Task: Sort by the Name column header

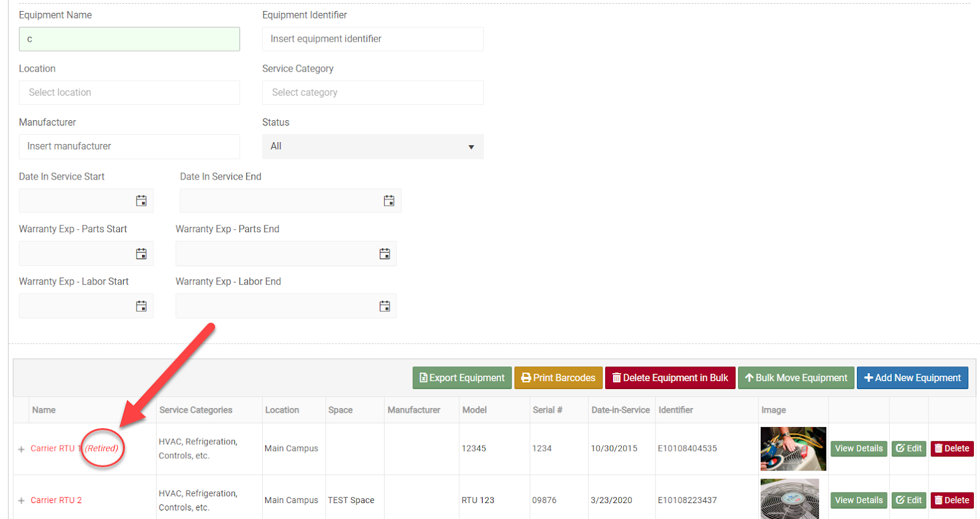Action: point(44,410)
